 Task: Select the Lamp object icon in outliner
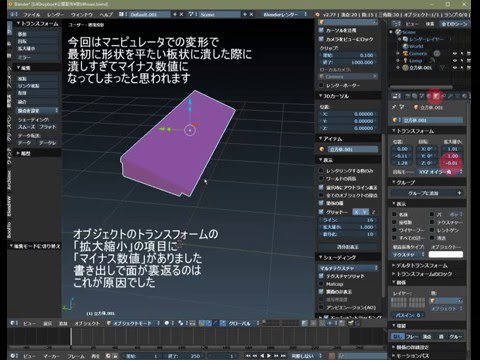coord(405,60)
